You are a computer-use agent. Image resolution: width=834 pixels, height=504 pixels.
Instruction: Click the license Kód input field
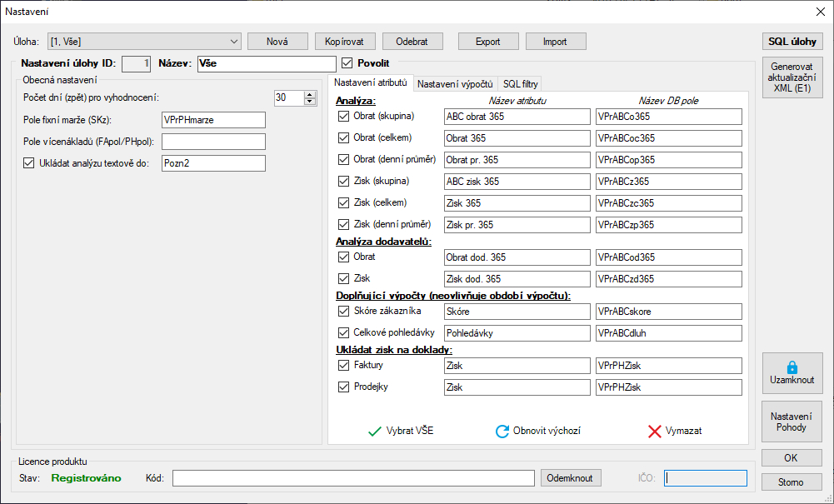point(352,478)
